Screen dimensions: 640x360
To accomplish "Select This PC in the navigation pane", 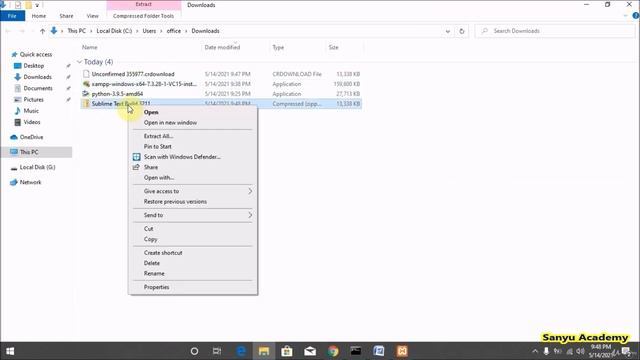I will (x=29, y=152).
